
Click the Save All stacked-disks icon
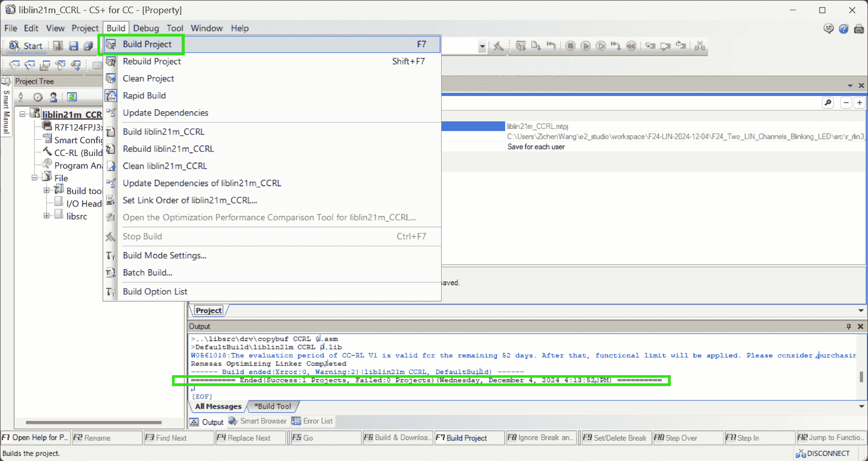tap(88, 46)
